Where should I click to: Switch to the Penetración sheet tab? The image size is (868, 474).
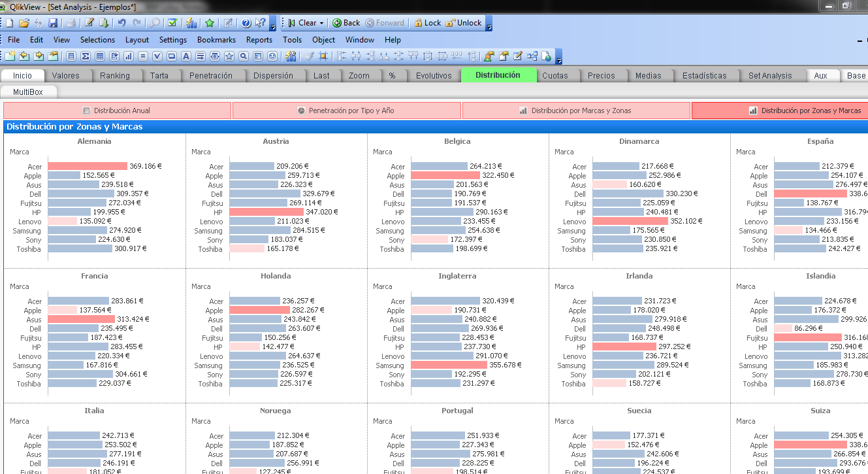[x=211, y=75]
